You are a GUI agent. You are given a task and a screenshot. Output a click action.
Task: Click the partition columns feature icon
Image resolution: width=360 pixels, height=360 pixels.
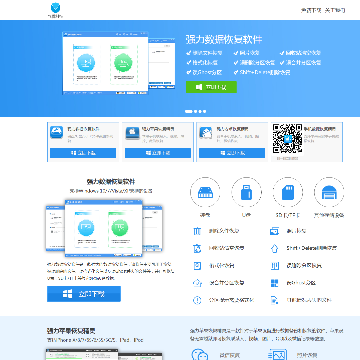274,266
